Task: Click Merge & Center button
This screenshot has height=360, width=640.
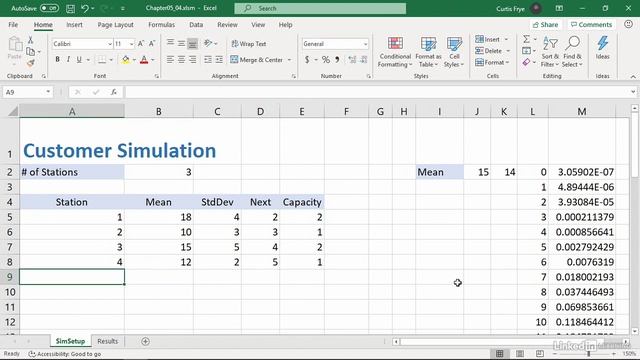Action: (x=257, y=60)
